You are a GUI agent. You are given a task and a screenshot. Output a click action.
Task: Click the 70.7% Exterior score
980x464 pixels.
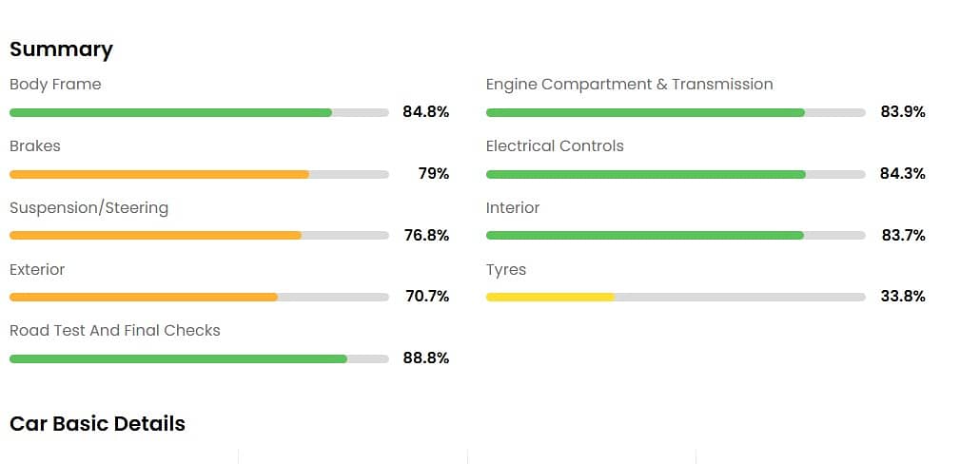[x=426, y=297]
